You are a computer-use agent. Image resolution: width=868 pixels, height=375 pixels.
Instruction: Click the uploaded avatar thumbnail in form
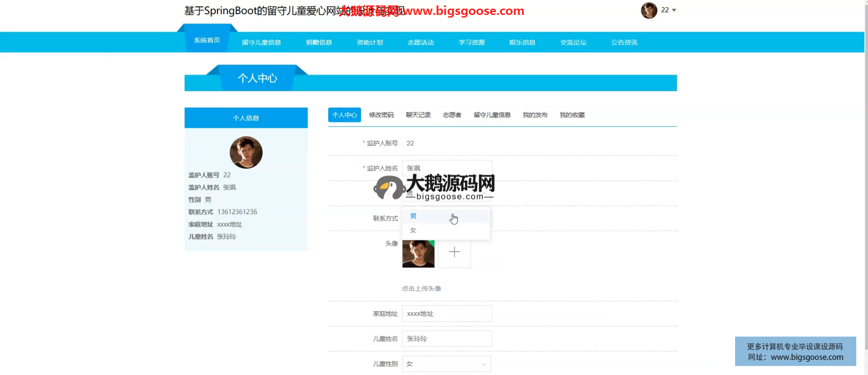(x=418, y=253)
